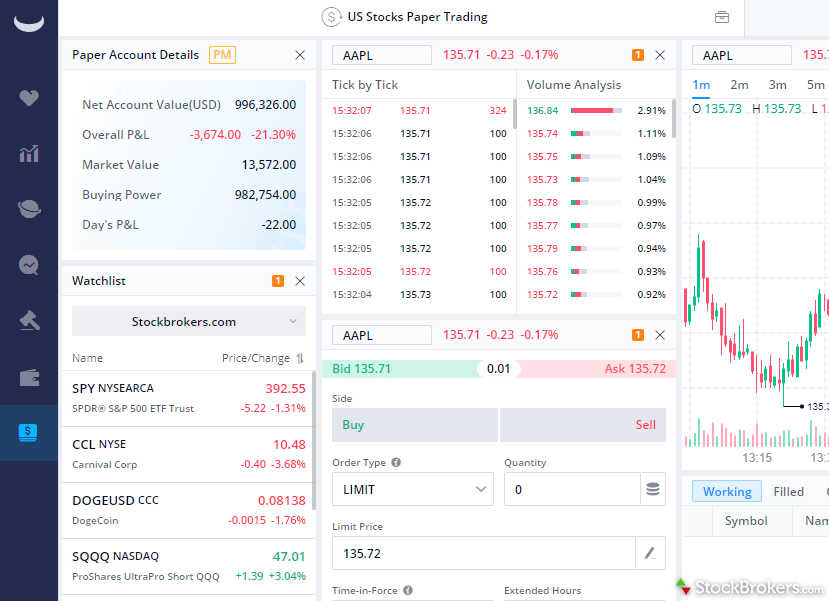Click AAPL symbol field in order panel

382,335
